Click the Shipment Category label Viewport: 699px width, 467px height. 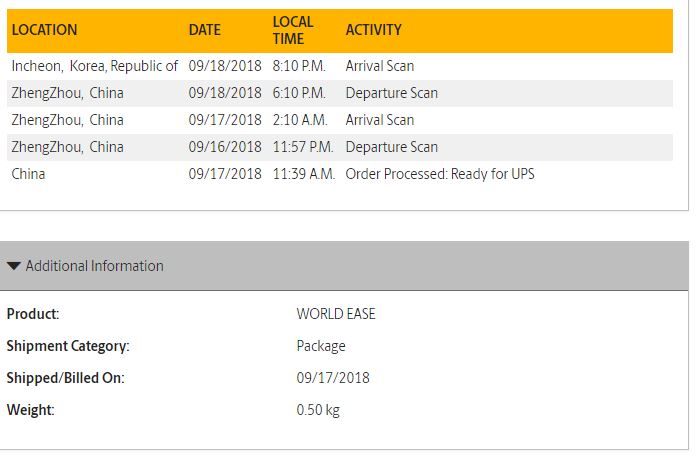click(68, 346)
